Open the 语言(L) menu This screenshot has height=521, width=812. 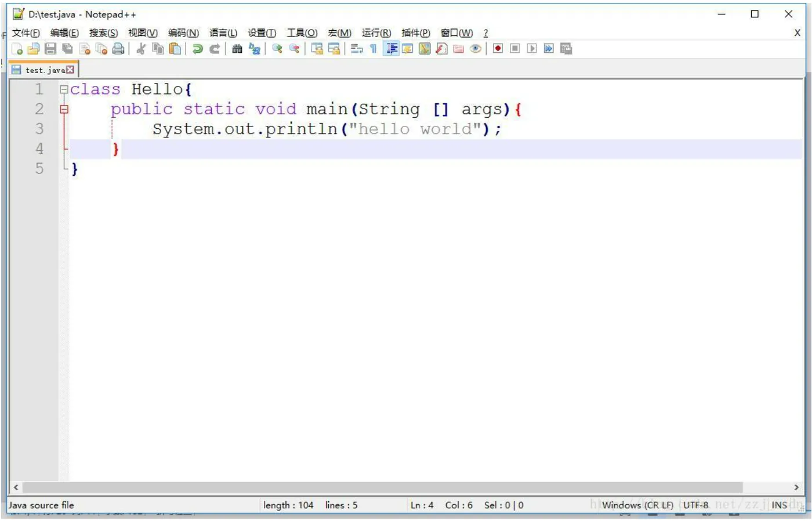223,33
